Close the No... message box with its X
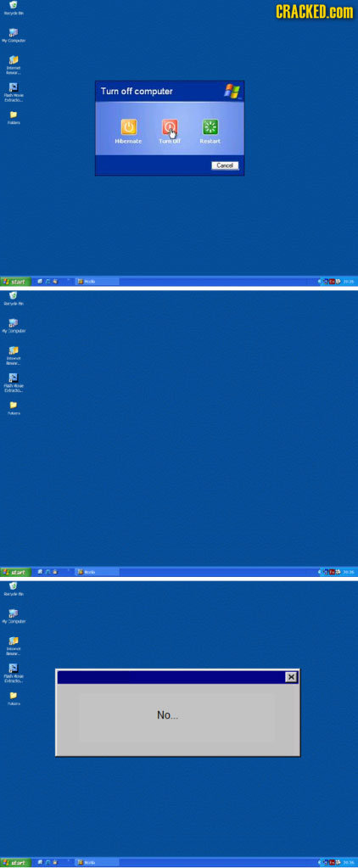Viewport: 358px width, 868px height. click(291, 677)
